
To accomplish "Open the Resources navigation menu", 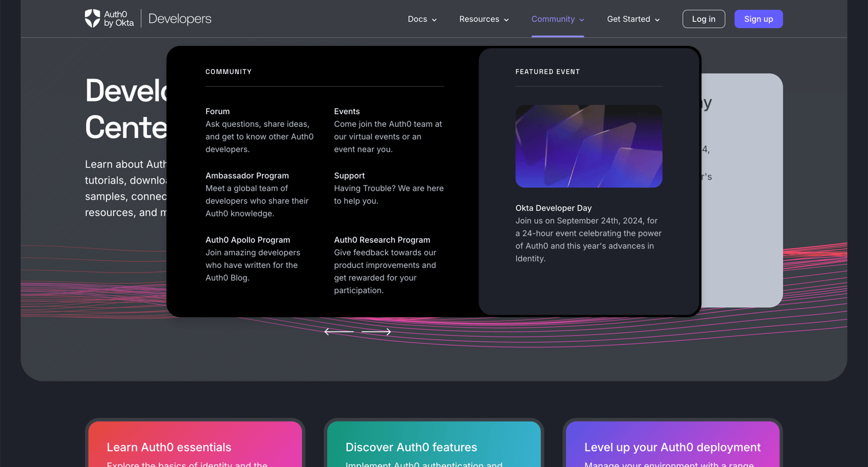I will (x=484, y=19).
